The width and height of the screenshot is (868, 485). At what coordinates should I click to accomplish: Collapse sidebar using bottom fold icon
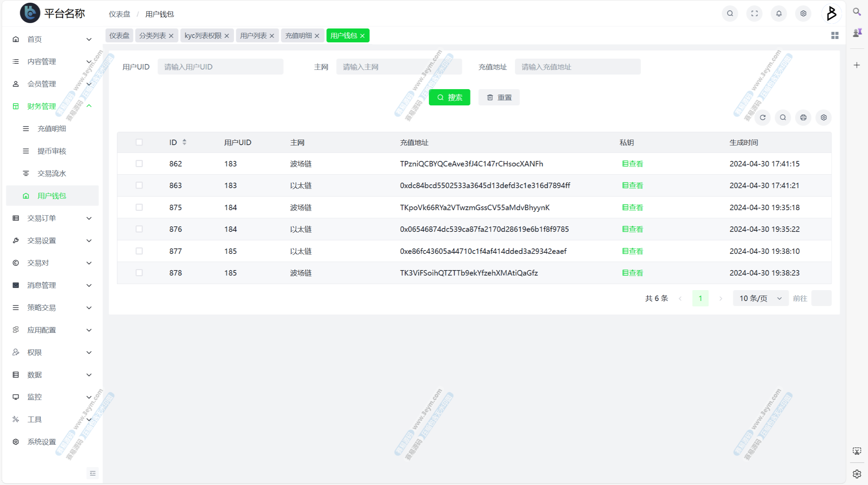93,473
